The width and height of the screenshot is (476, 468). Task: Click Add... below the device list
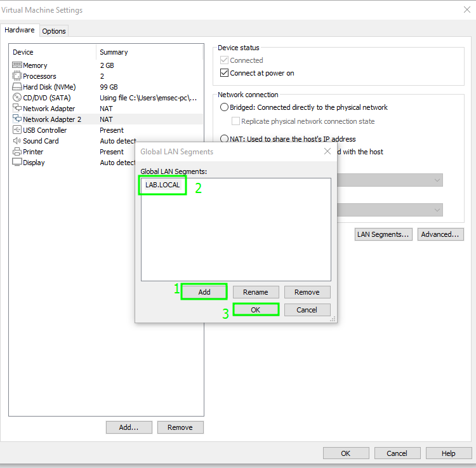(129, 427)
